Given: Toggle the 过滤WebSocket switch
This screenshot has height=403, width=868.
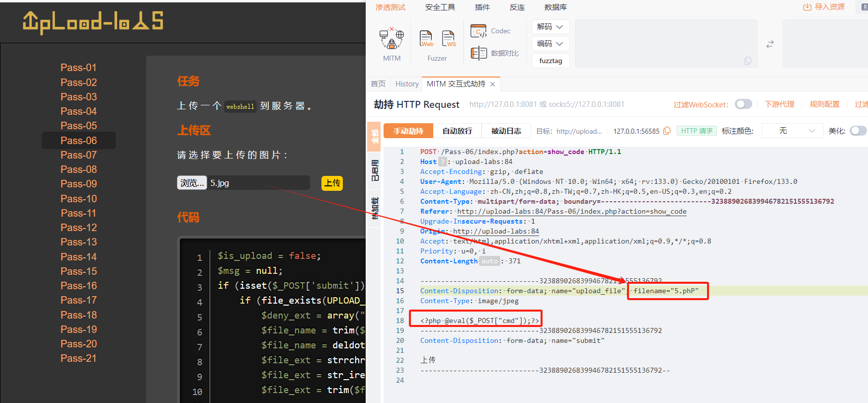Looking at the screenshot, I should pos(743,104).
